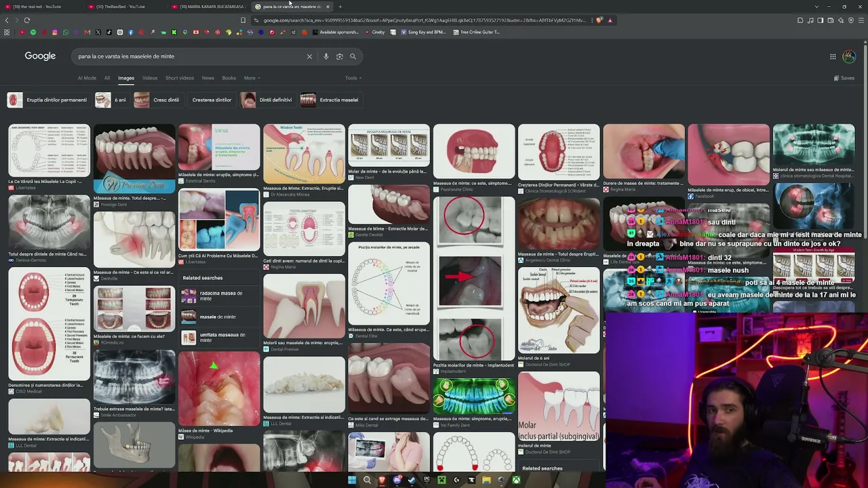Switch to the All results tab
This screenshot has width=868, height=488.
click(107, 78)
